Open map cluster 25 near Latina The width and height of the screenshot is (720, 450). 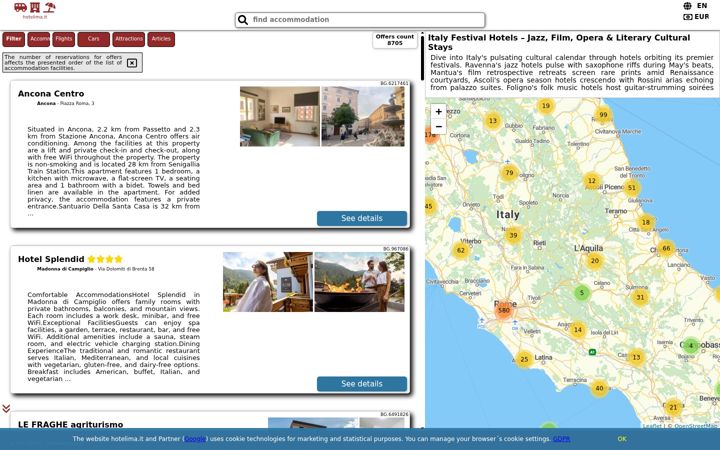524,359
